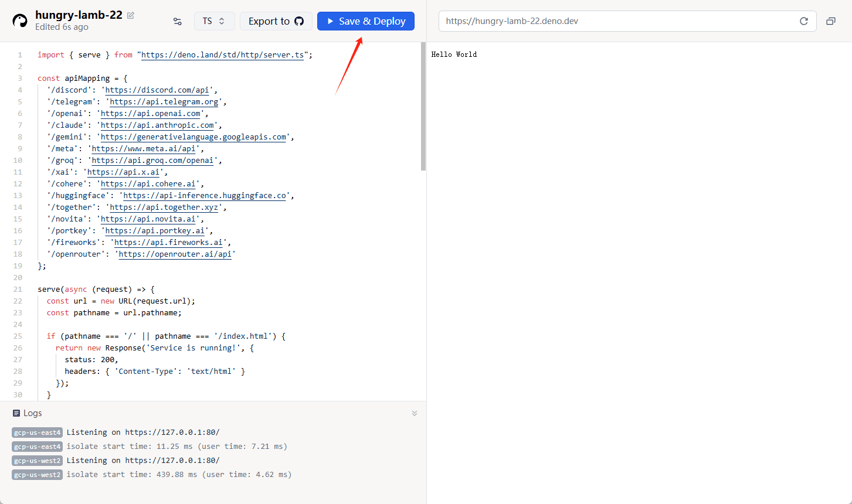Viewport: 852px width, 504px height.
Task: Click the code editor vertical scrollbar
Action: click(x=423, y=107)
